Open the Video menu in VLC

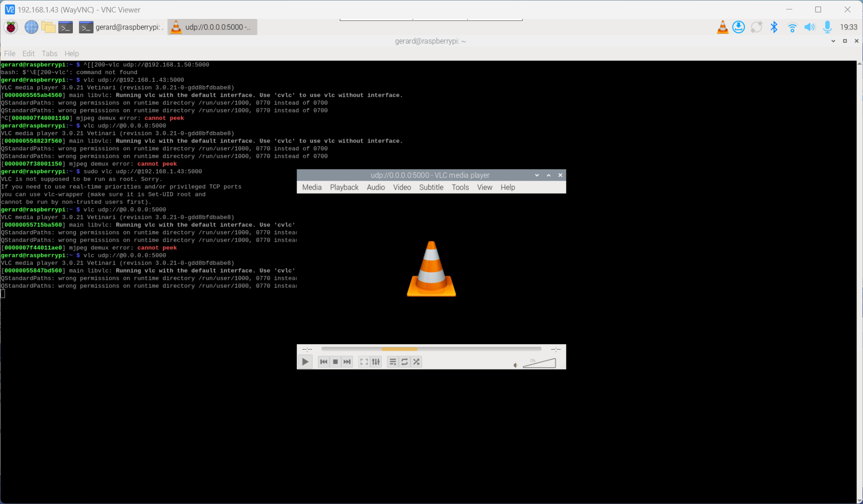click(402, 187)
